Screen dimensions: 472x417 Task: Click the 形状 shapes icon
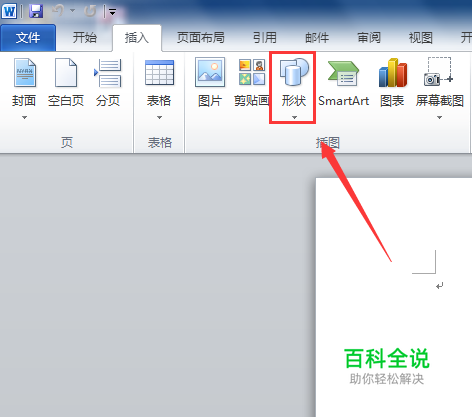pos(294,72)
